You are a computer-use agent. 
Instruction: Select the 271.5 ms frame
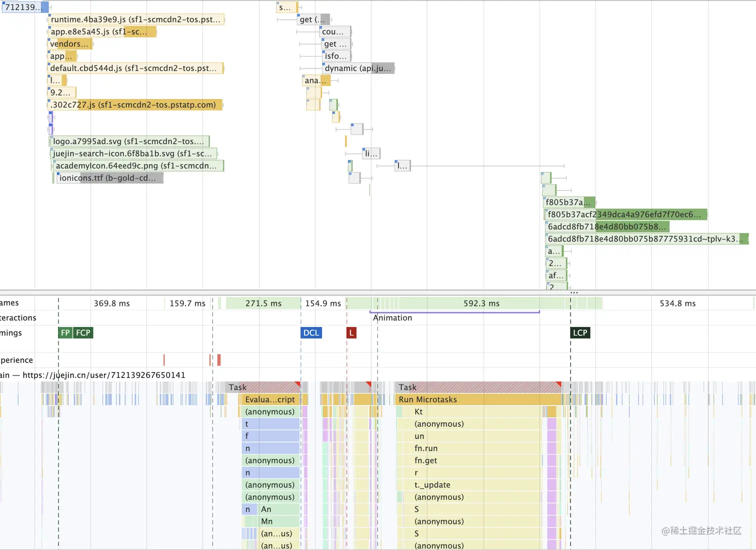pos(263,303)
